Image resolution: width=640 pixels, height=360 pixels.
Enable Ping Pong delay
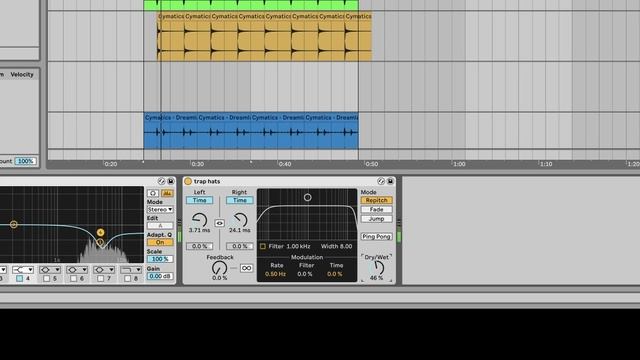point(376,236)
